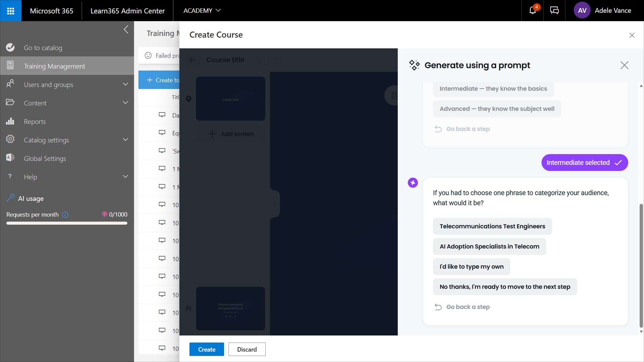The height and width of the screenshot is (362, 644).
Task: Go to catalog from the sidebar
Action: (43, 48)
